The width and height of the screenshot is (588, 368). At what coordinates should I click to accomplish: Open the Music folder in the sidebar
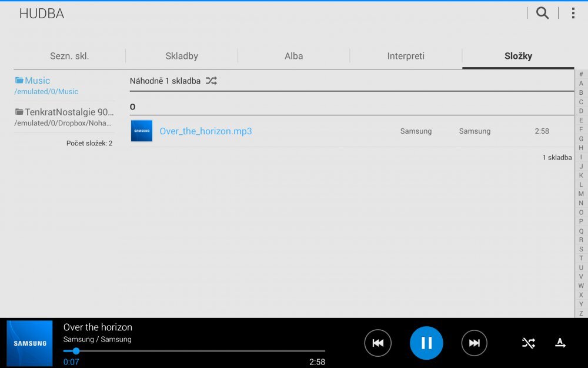pyautogui.click(x=38, y=80)
